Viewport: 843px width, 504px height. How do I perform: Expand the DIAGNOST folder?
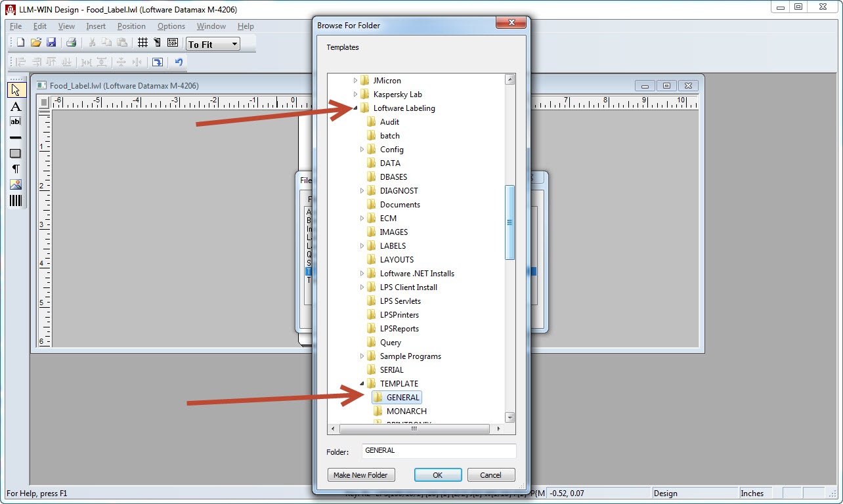[362, 191]
